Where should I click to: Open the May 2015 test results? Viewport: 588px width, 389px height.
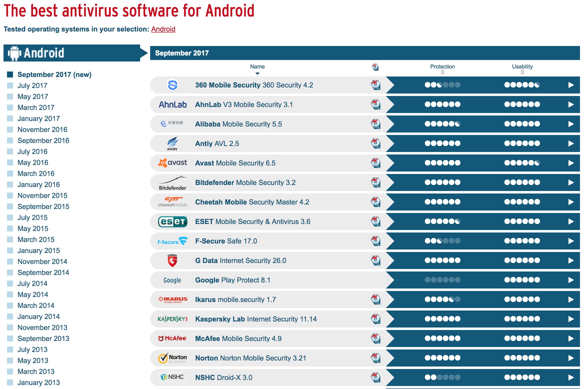click(x=33, y=228)
